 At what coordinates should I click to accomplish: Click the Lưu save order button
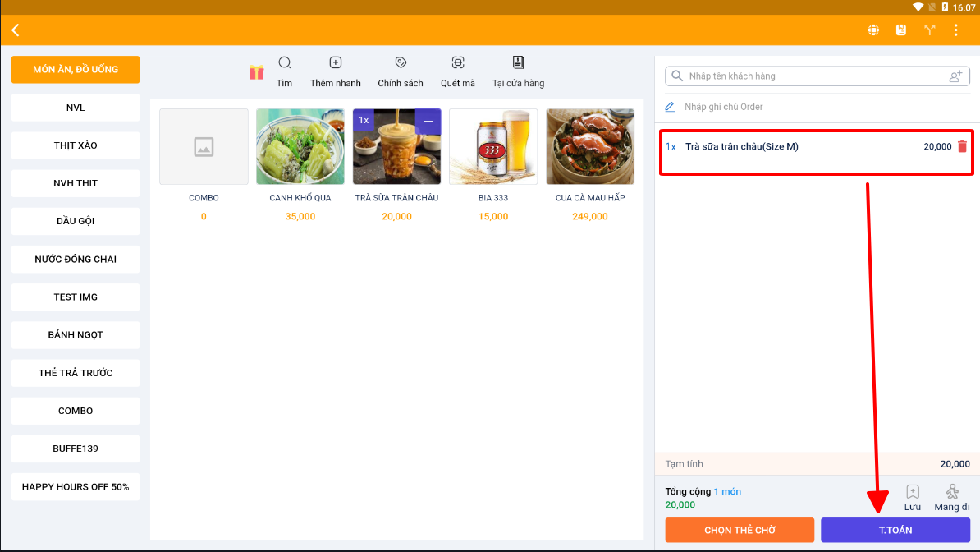[912, 497]
